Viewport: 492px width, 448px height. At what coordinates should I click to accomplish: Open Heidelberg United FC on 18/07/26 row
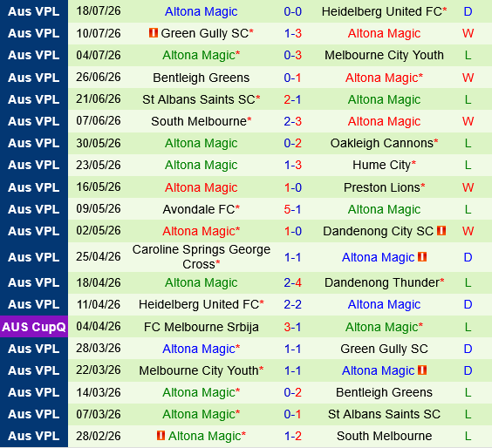[x=384, y=11]
